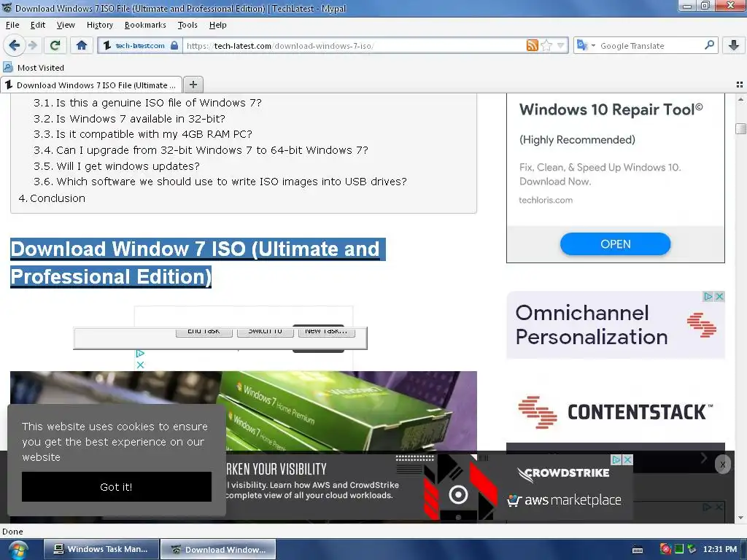
Task: Click the AdChoices icon under the Task Manager ad
Action: [140, 354]
